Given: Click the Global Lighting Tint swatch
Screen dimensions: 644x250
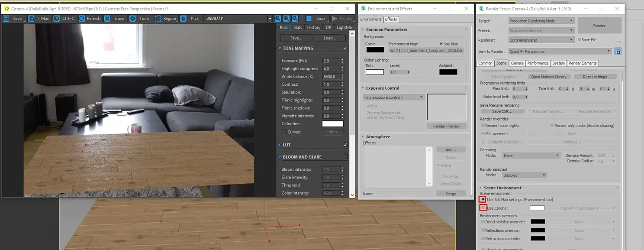Looking at the screenshot, I should click(374, 72).
